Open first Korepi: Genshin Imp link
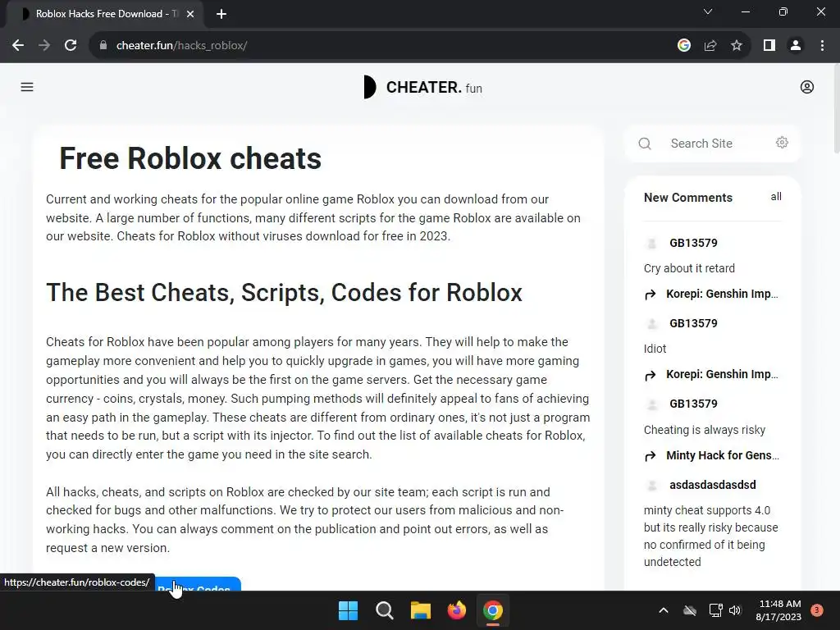The width and height of the screenshot is (840, 630). (x=722, y=294)
